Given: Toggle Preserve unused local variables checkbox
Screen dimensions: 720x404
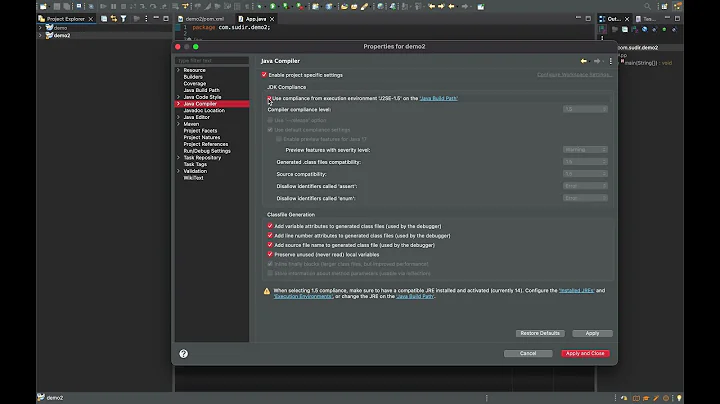Looking at the screenshot, I should [x=270, y=254].
